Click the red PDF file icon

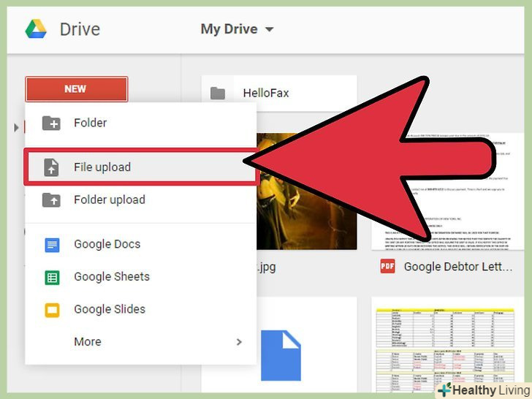click(x=387, y=266)
